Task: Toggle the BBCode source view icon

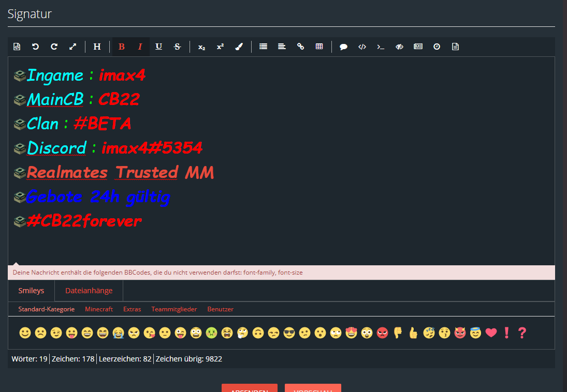Action: pos(17,47)
